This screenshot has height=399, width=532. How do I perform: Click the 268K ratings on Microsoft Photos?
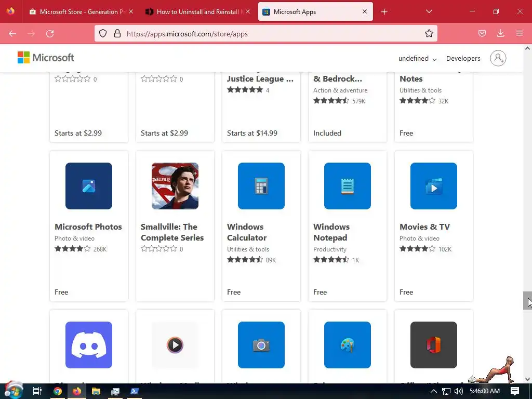click(100, 249)
